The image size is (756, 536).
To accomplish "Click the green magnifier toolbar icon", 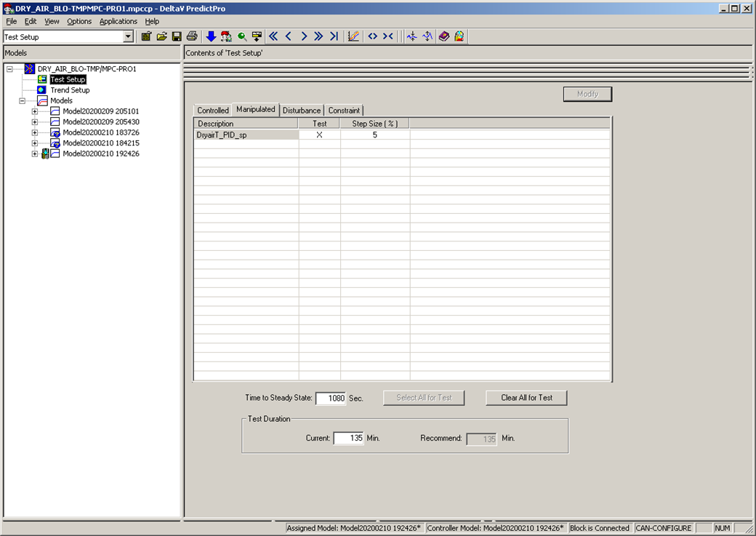I will (x=241, y=36).
